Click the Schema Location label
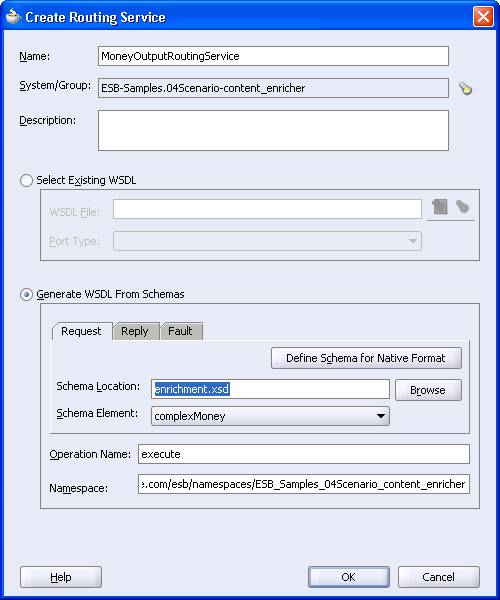The height and width of the screenshot is (600, 500). tap(98, 386)
